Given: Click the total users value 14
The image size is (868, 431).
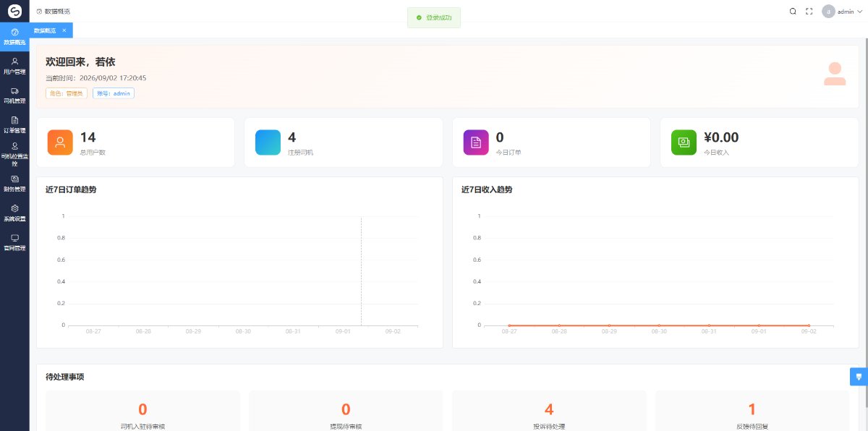Looking at the screenshot, I should pos(88,137).
